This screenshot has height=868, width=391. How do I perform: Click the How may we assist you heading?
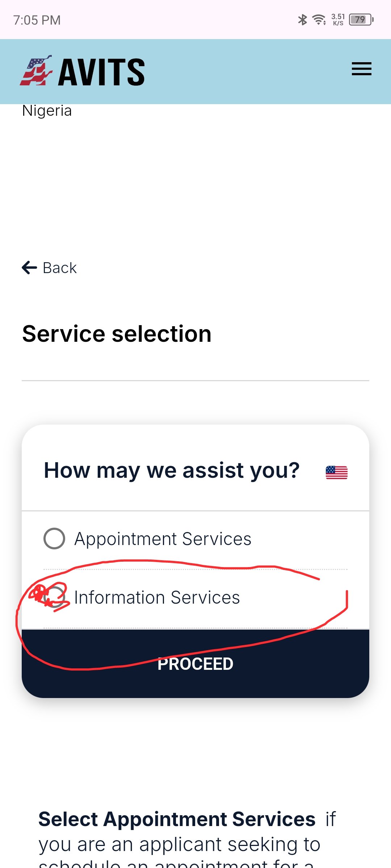[x=172, y=471]
